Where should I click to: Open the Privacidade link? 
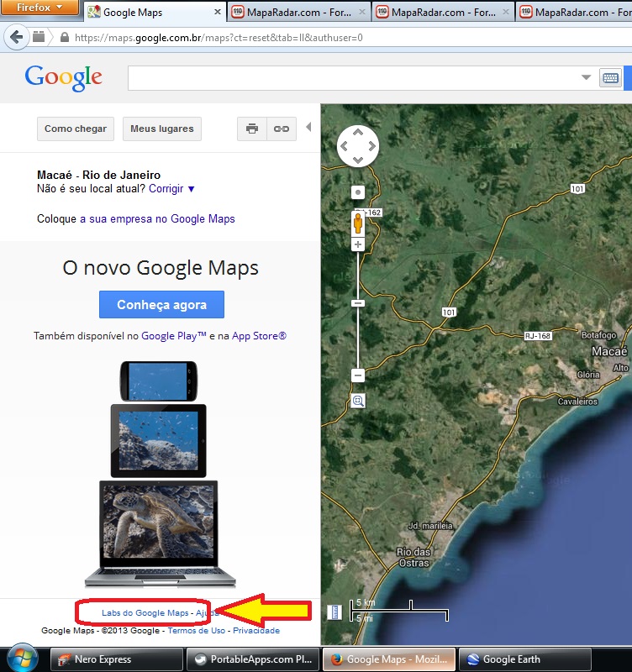tap(256, 631)
